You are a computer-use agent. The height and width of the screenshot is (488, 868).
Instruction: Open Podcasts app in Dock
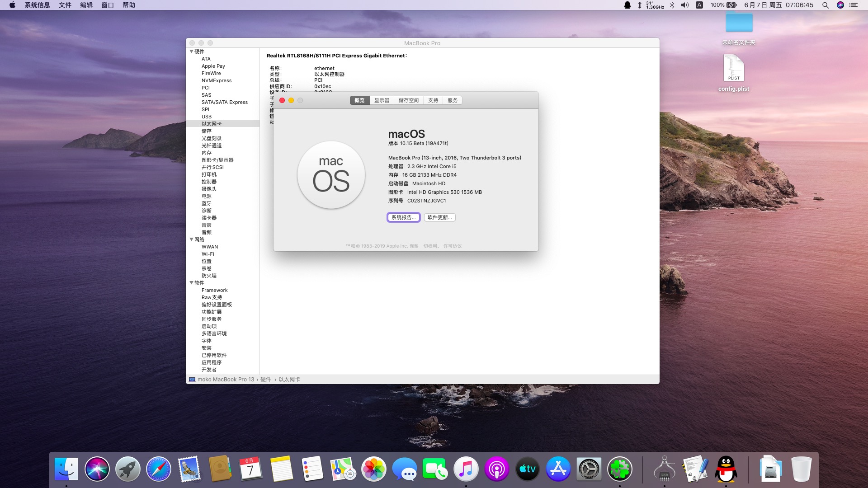coord(497,469)
